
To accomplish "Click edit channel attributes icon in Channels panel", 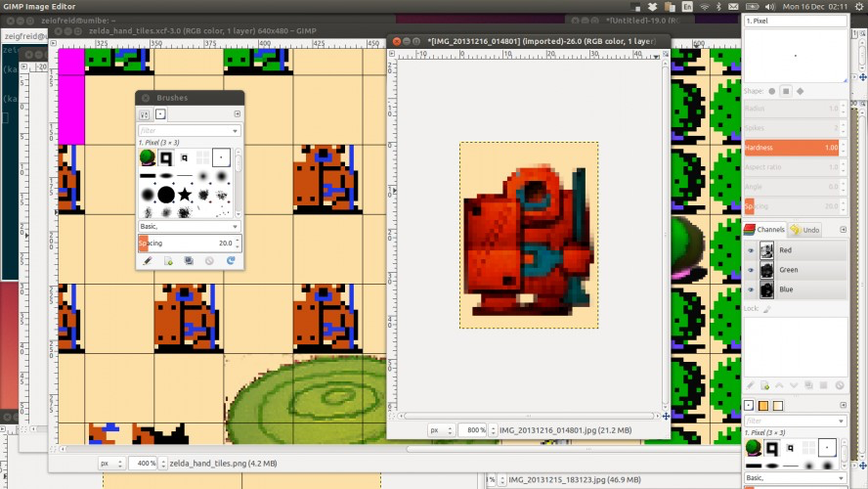I will pos(750,385).
